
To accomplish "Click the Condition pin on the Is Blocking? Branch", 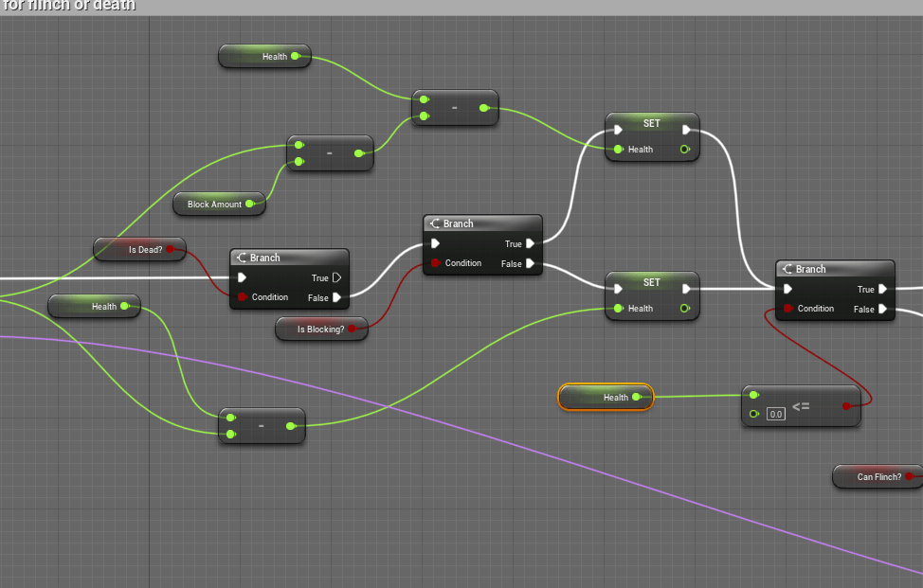I will coord(436,263).
